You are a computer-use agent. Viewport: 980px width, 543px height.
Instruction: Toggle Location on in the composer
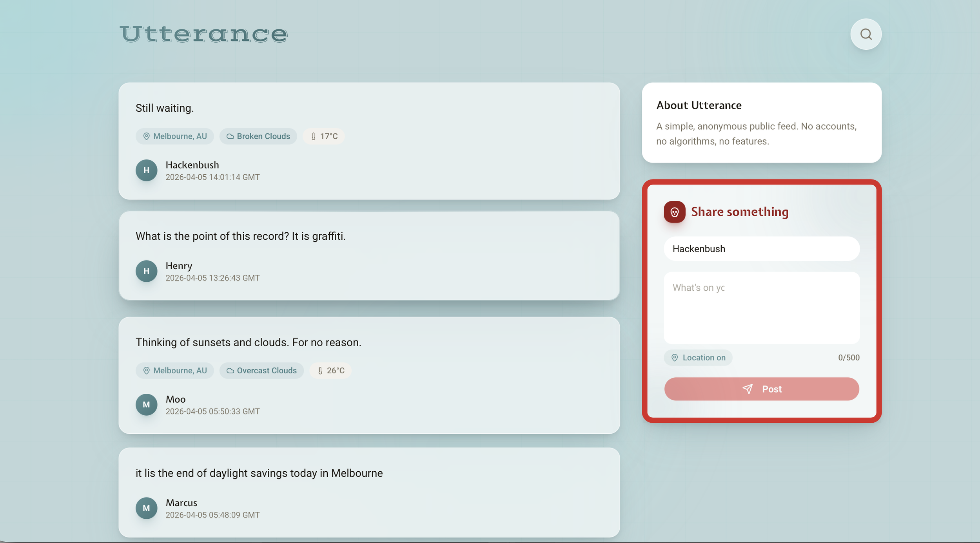click(x=698, y=357)
